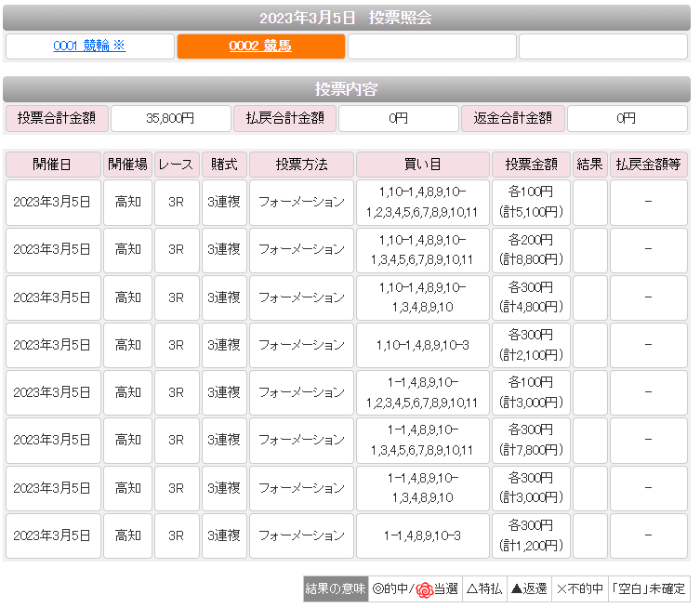This screenshot has height=608, width=700.
Task: Click the 投票合計金額 label cell
Action: pyautogui.click(x=57, y=118)
